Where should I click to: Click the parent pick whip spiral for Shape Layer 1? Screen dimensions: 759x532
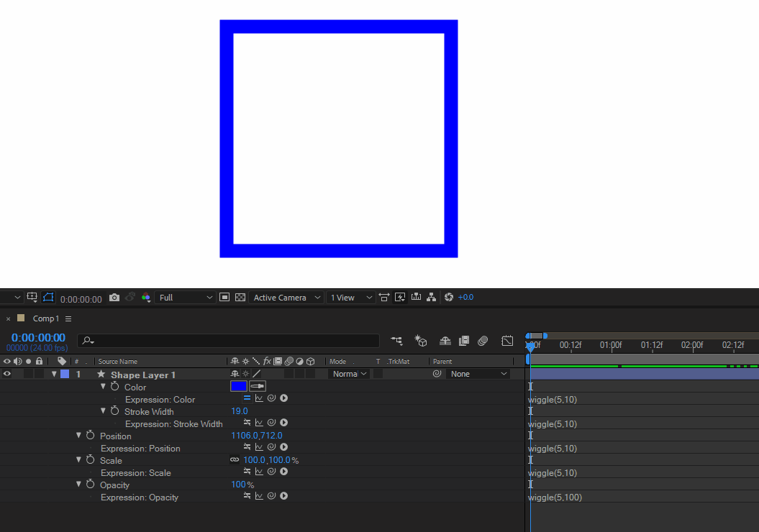click(437, 374)
